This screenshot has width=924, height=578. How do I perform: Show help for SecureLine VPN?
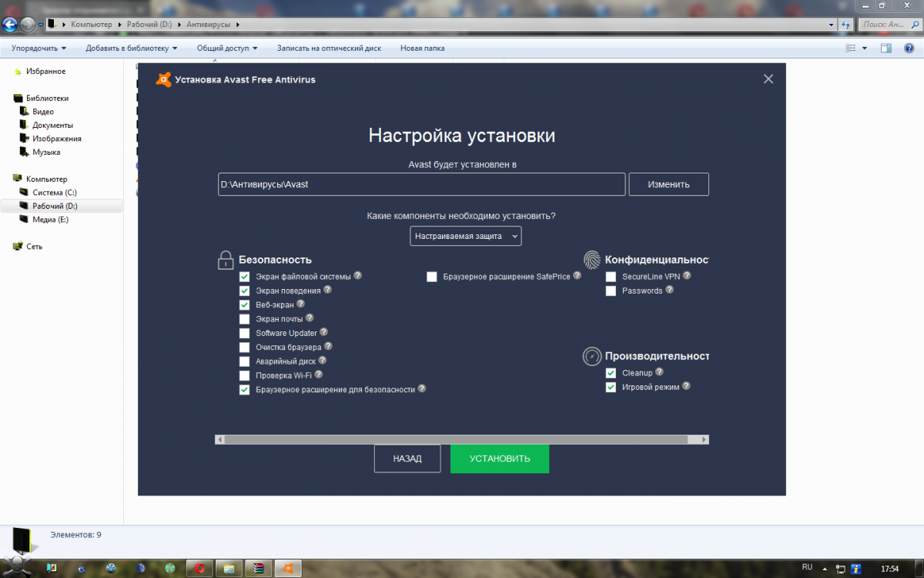tap(687, 275)
